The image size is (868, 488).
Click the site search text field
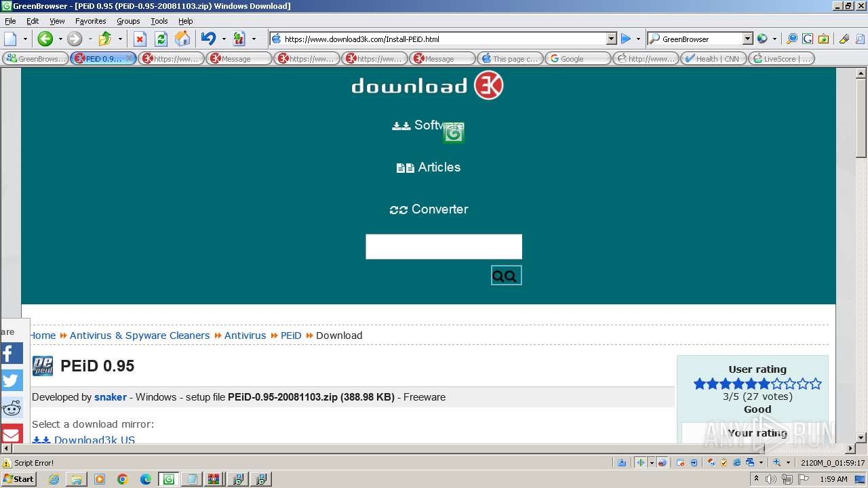click(x=443, y=247)
